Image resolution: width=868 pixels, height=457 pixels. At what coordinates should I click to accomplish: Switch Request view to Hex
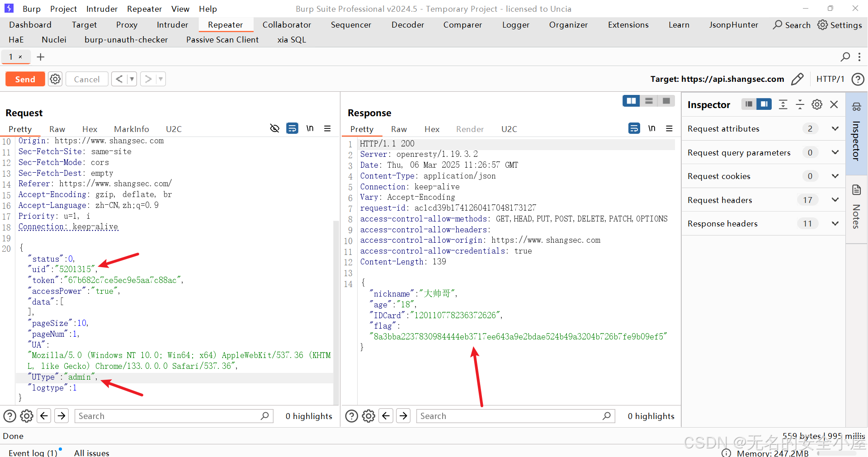click(x=90, y=129)
